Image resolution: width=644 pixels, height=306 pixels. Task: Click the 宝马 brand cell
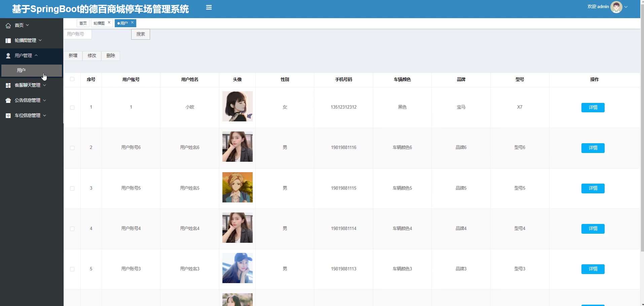pos(461,107)
